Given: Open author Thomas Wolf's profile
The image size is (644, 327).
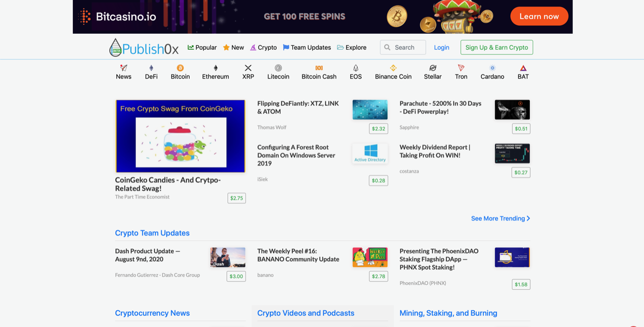Looking at the screenshot, I should click(x=272, y=127).
